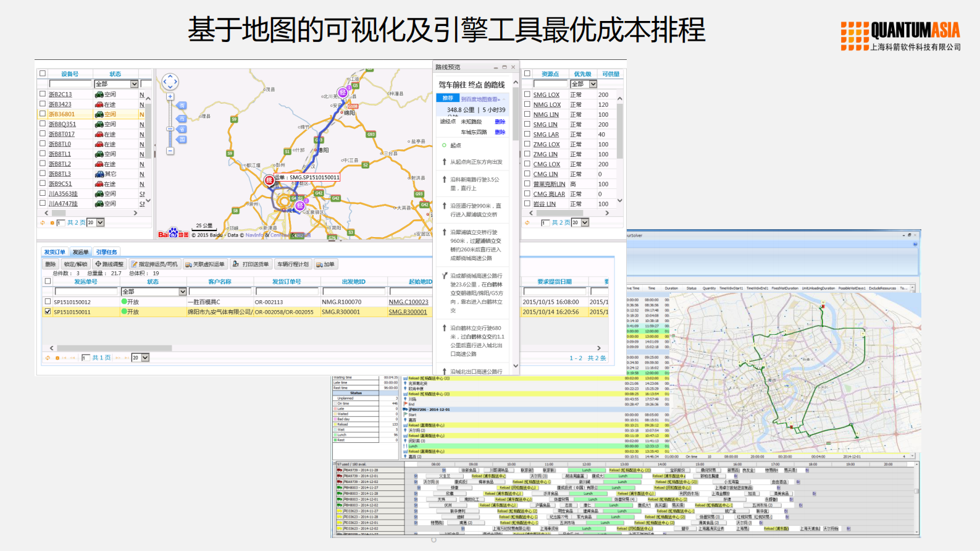Toggle select-all checkbox in 资源点 header
The image size is (980, 551).
click(x=527, y=74)
